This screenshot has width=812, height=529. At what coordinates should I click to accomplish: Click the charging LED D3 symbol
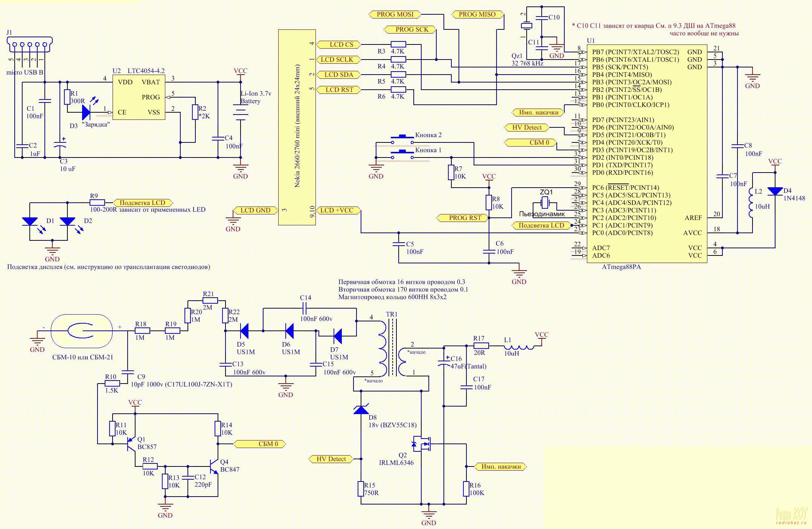(86, 112)
